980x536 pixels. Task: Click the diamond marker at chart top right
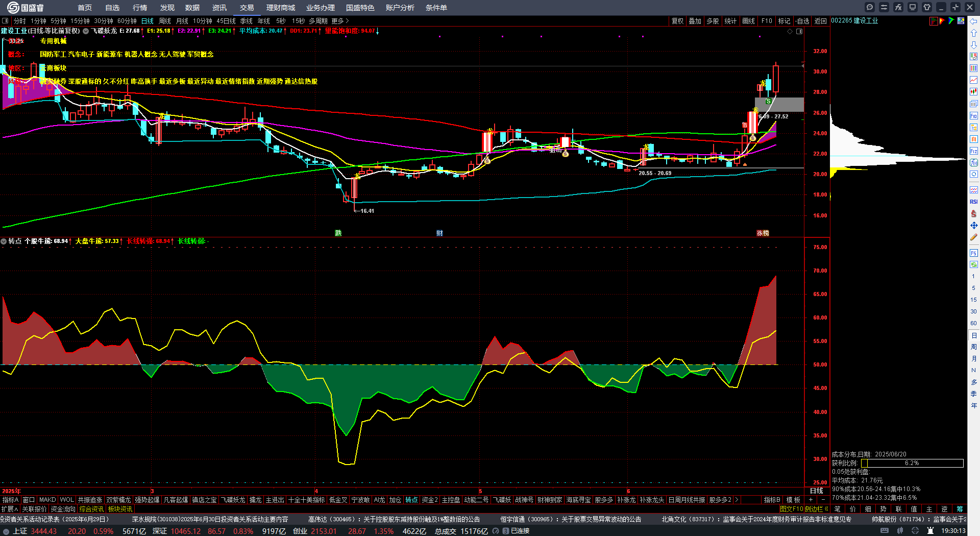pos(790,32)
